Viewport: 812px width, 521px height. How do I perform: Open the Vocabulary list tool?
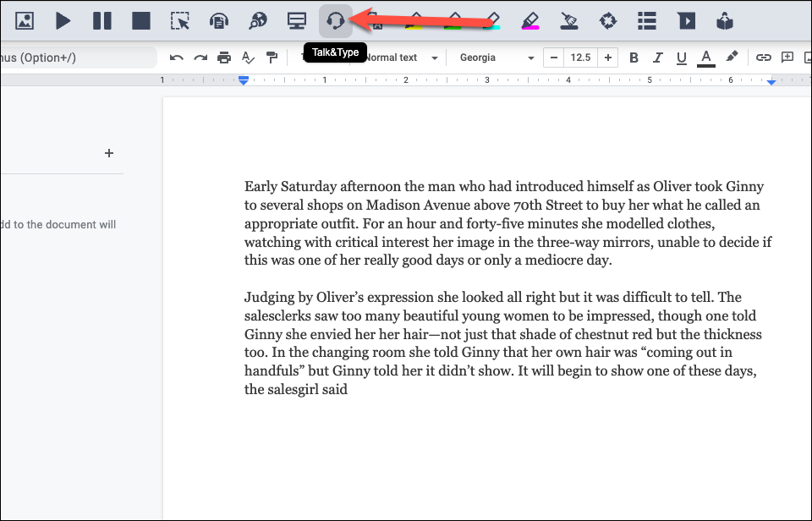647,21
